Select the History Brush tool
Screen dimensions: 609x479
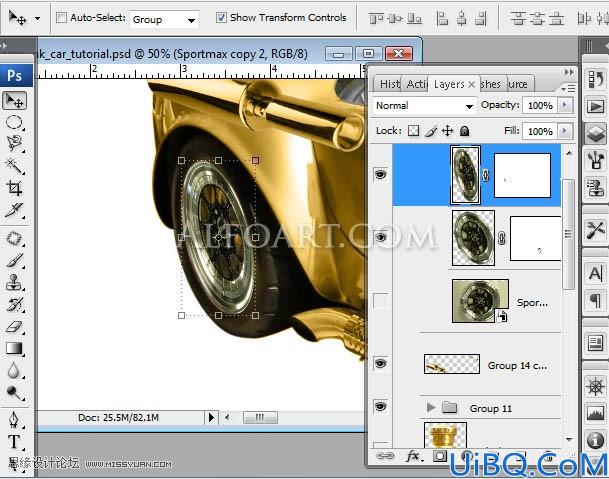coord(14,305)
